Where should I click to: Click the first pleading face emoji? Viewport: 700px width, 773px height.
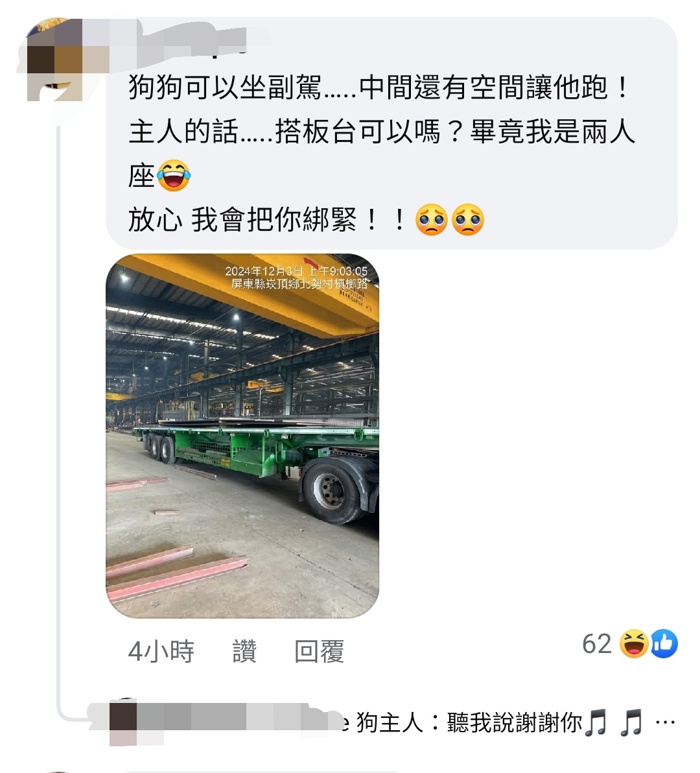[x=432, y=219]
